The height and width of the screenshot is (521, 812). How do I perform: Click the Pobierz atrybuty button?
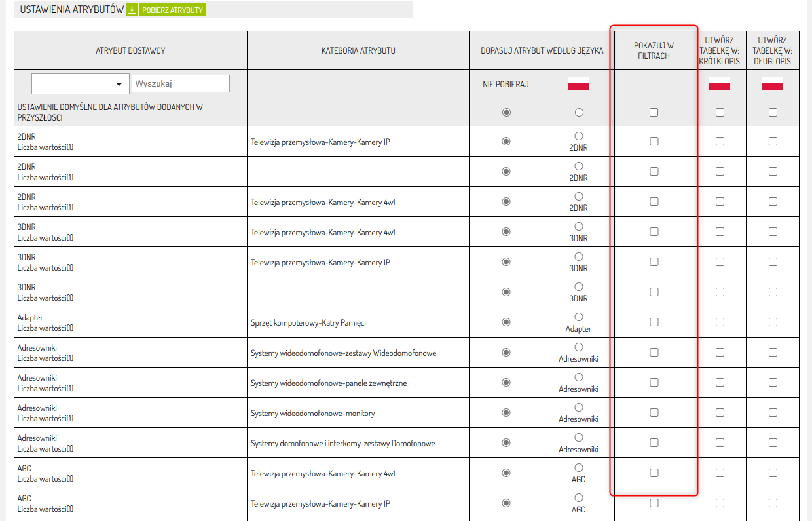[x=172, y=10]
